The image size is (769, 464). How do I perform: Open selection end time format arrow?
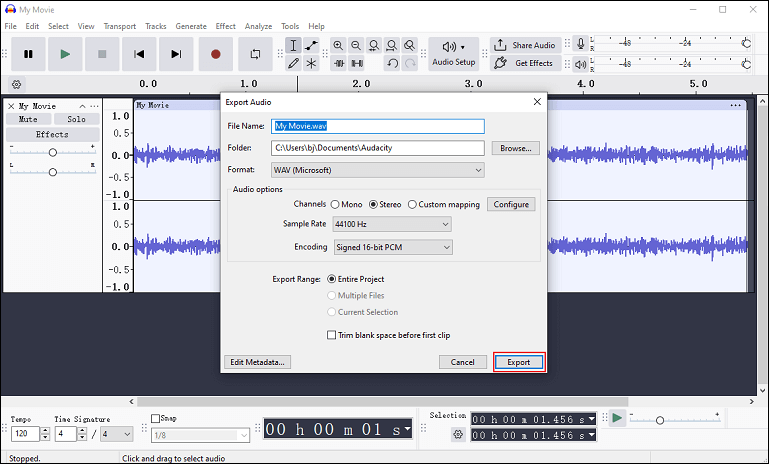coord(592,435)
